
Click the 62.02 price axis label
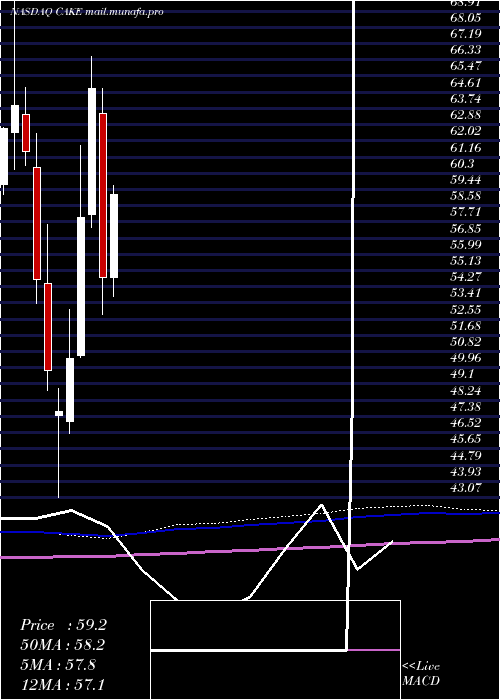pos(466,131)
